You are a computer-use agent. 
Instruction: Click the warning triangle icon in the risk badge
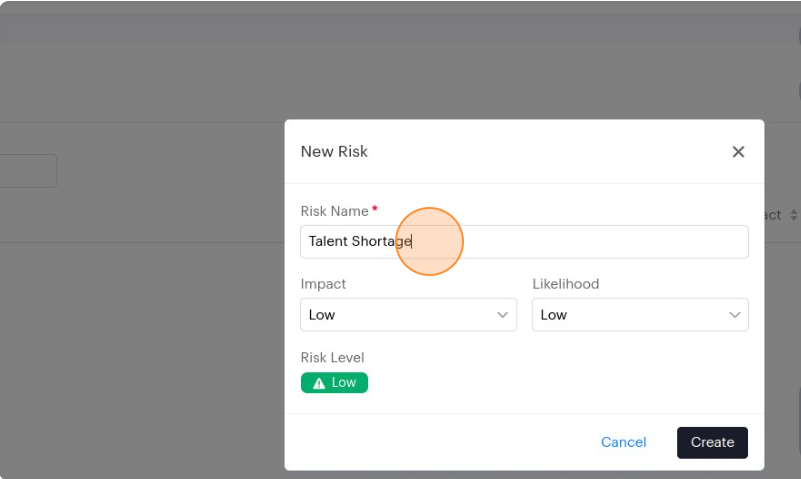[319, 383]
